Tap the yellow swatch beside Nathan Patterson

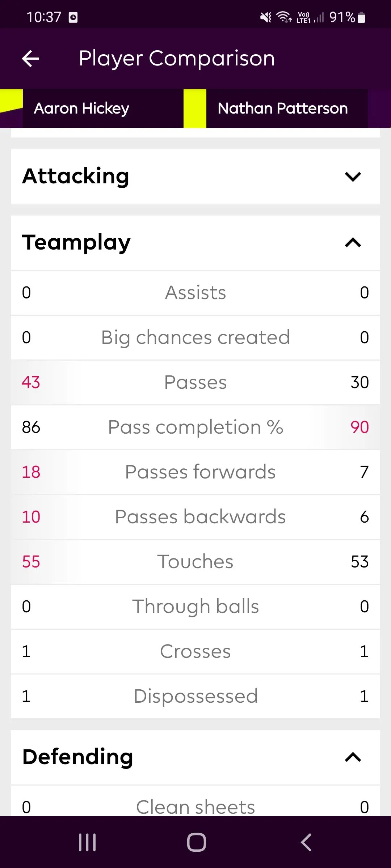(x=195, y=108)
